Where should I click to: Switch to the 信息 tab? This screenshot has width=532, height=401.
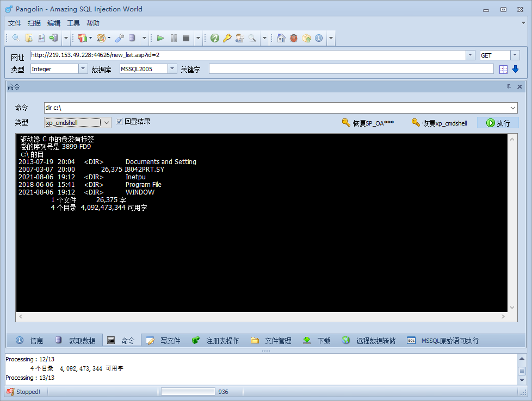click(30, 340)
